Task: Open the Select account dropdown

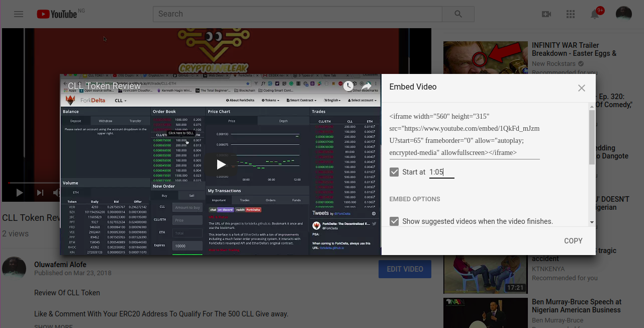Action: point(362,101)
